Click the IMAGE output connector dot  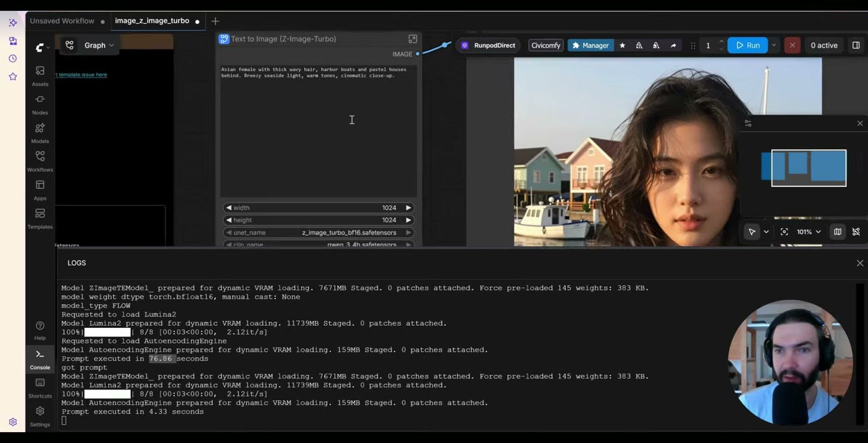[417, 54]
